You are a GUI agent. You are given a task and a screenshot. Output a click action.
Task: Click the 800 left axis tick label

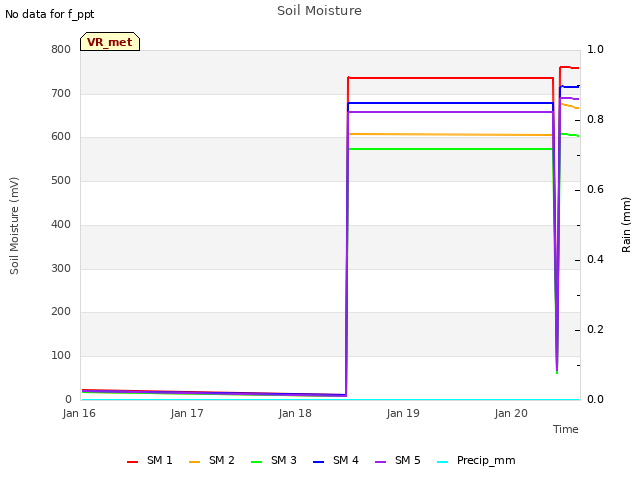(x=61, y=50)
